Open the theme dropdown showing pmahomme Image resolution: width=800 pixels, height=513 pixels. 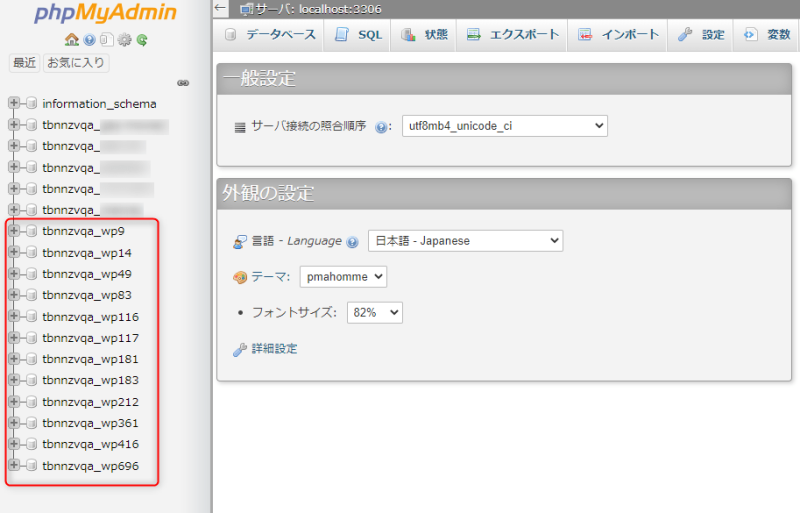343,277
